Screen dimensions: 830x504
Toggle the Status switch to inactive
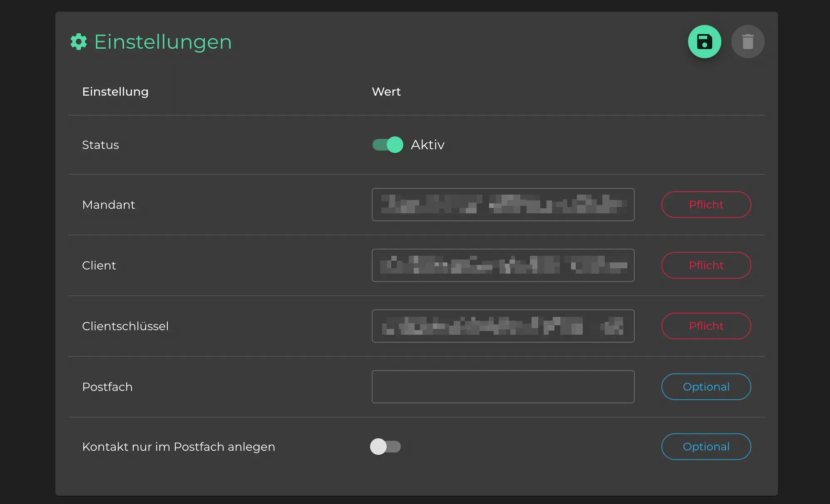[387, 145]
